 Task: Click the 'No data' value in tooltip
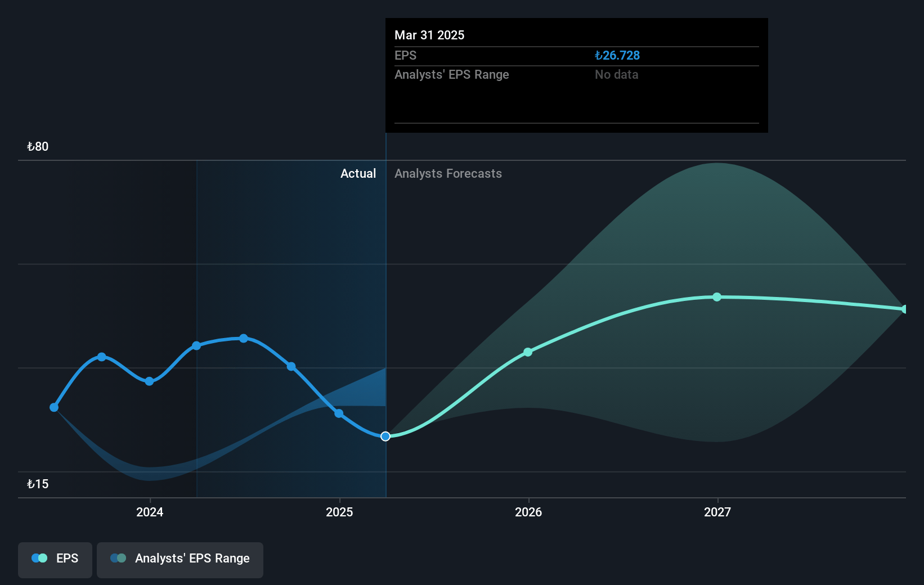point(617,75)
